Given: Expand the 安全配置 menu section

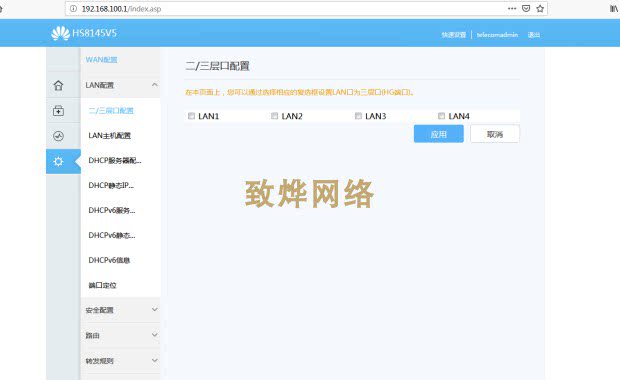Looking at the screenshot, I should pyautogui.click(x=121, y=310).
